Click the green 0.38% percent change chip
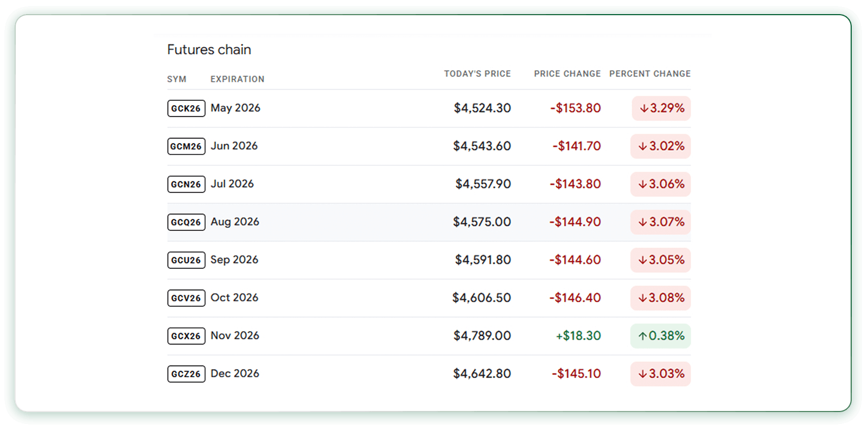This screenshot has width=868, height=437. [x=660, y=336]
